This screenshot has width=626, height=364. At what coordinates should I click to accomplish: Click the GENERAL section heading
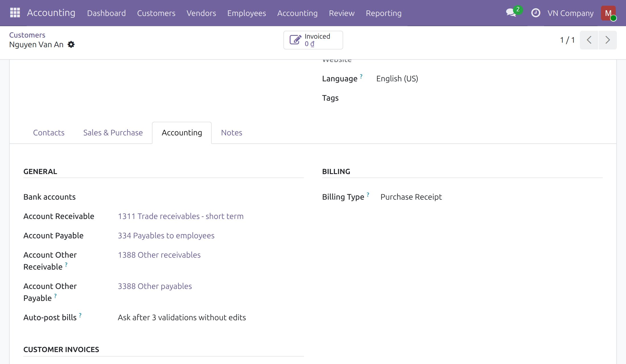tap(40, 171)
